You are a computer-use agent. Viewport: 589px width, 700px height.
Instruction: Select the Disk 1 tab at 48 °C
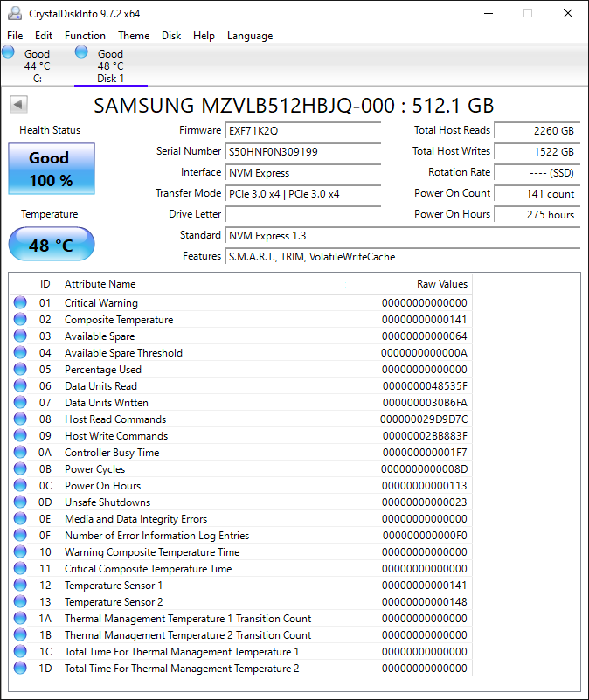click(x=110, y=66)
